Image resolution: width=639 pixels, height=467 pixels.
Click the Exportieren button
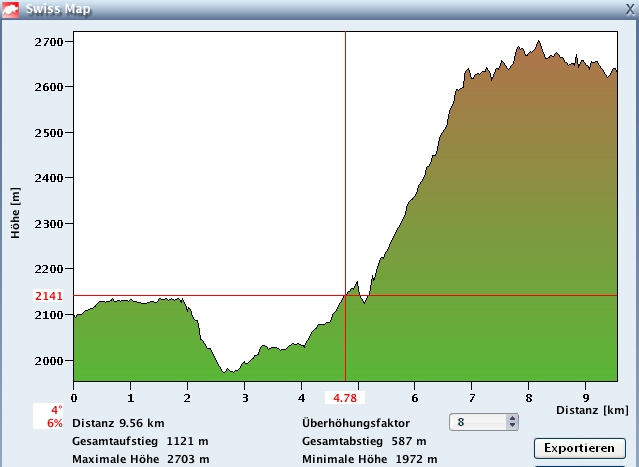[579, 448]
